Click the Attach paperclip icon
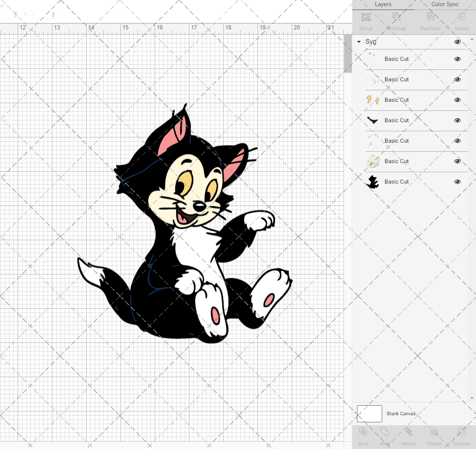 [408, 432]
